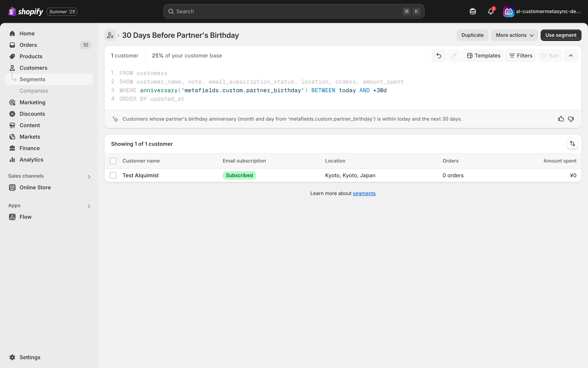588x368 pixels.
Task: Redo the query edit
Action: pos(454,55)
